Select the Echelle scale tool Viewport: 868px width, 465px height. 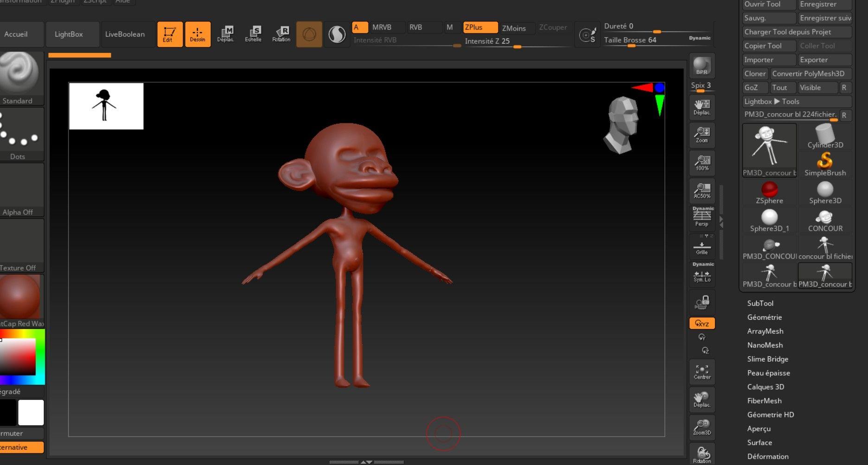253,34
